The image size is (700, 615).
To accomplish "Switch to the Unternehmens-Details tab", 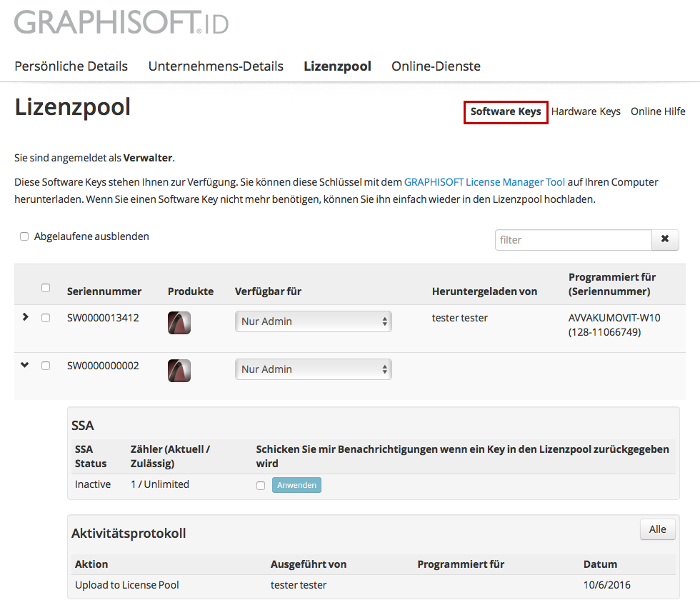I will 216,66.
